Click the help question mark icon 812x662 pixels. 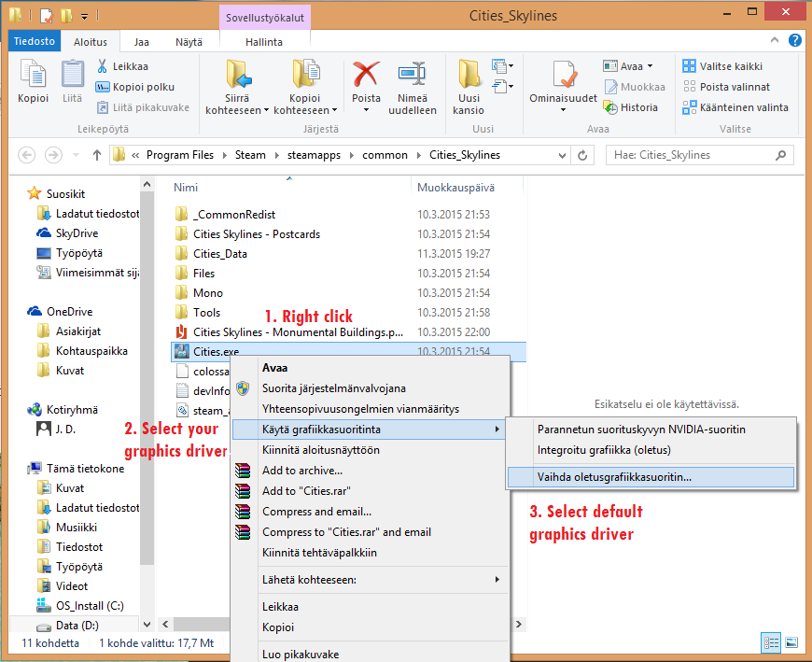point(795,40)
